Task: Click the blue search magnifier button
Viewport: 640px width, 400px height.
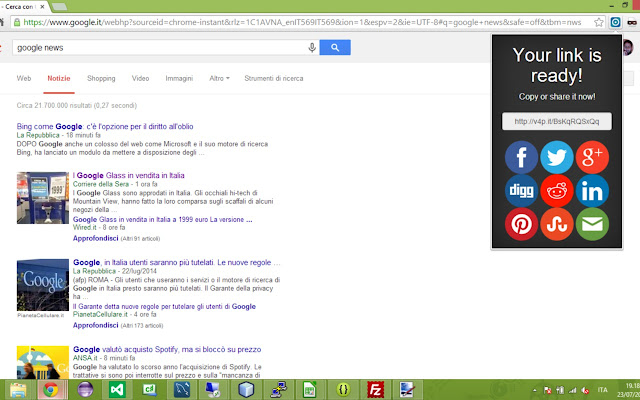Action: pos(335,47)
